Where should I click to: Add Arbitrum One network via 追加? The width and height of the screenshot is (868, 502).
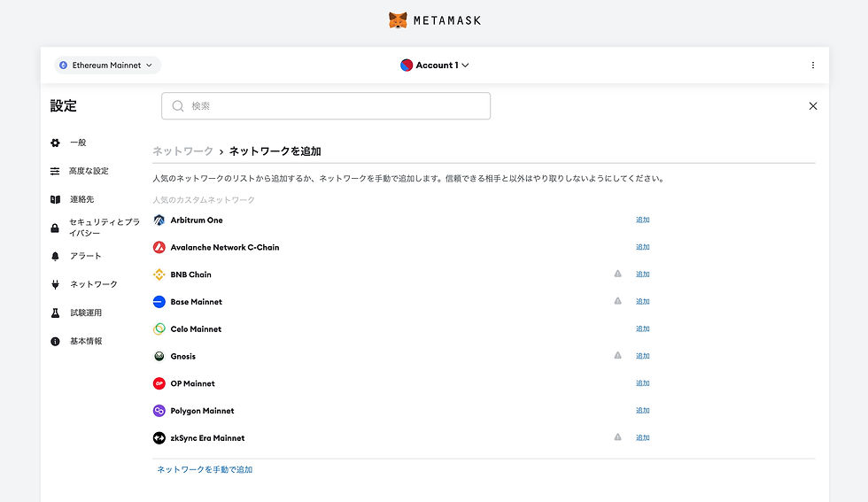642,220
